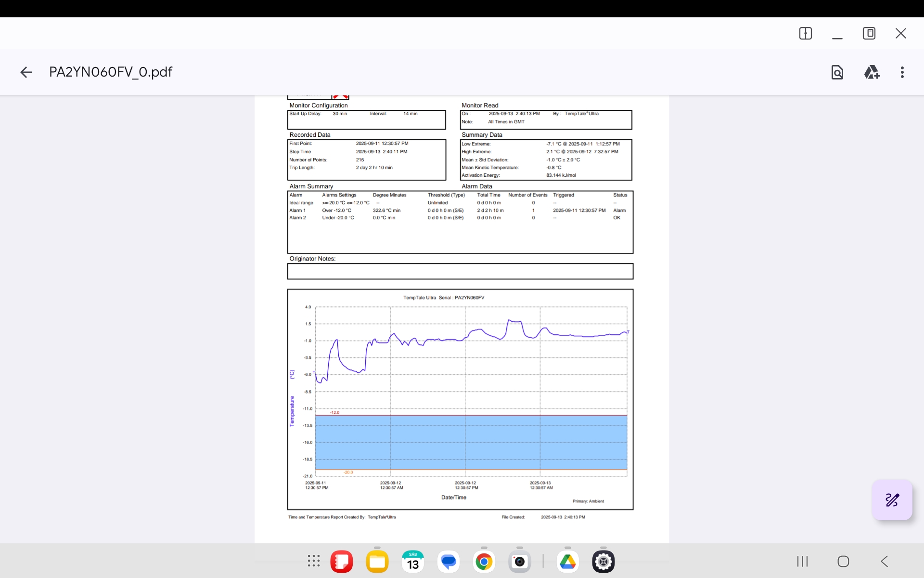Open Google Drive from the taskbar
This screenshot has height=578, width=924.
[x=568, y=562]
